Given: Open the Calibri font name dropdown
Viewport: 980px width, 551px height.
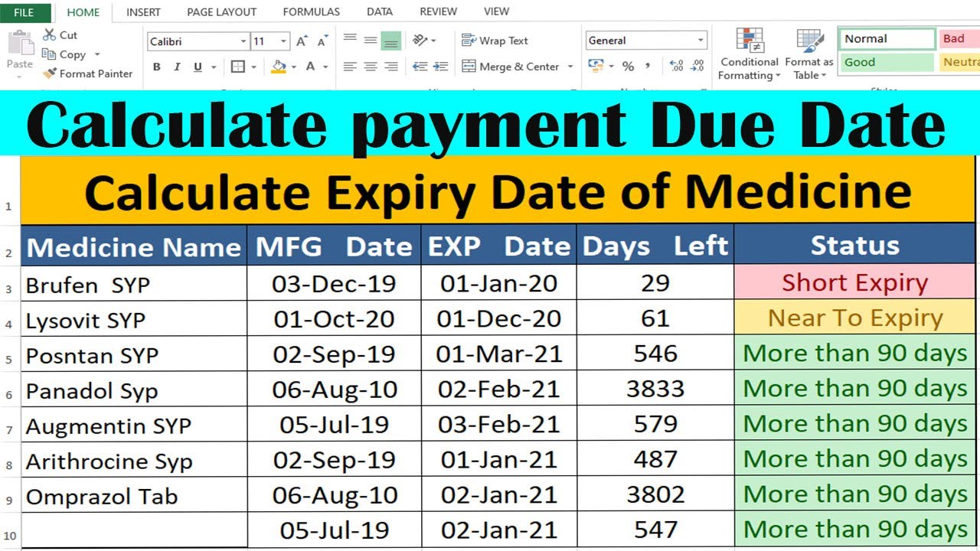Looking at the screenshot, I should click(244, 41).
